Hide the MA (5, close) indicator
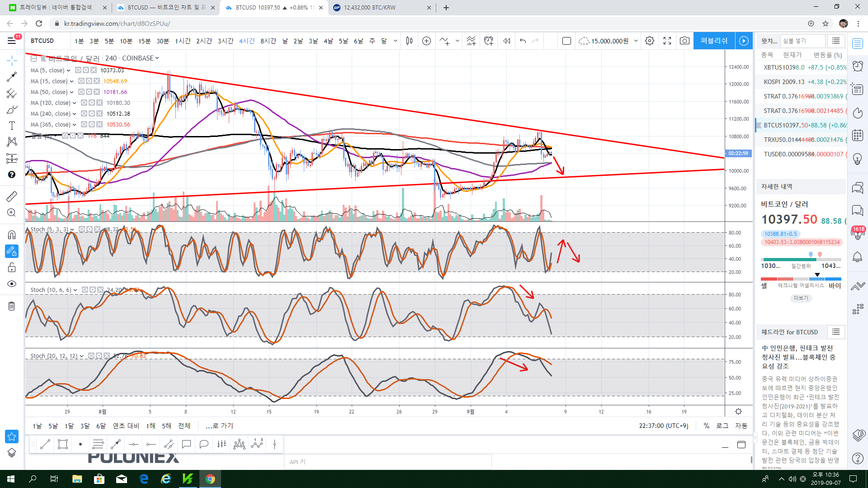 pos(78,70)
